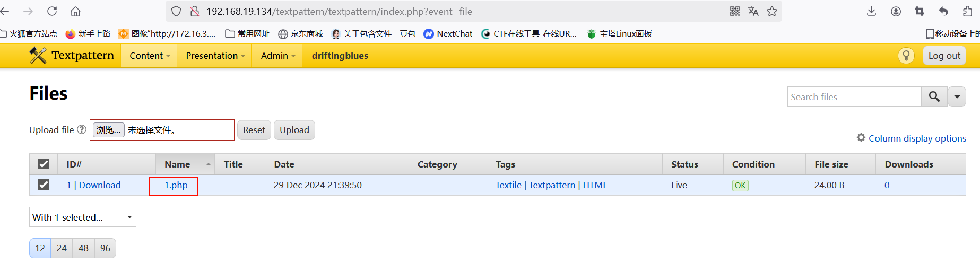The height and width of the screenshot is (272, 980).
Task: Open Column display options link
Action: (917, 138)
